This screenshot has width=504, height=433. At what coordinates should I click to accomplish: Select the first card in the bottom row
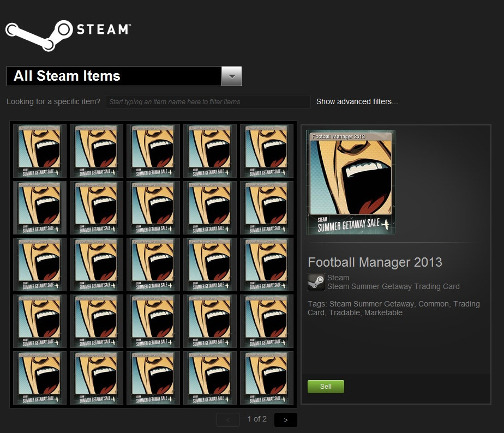tap(40, 378)
